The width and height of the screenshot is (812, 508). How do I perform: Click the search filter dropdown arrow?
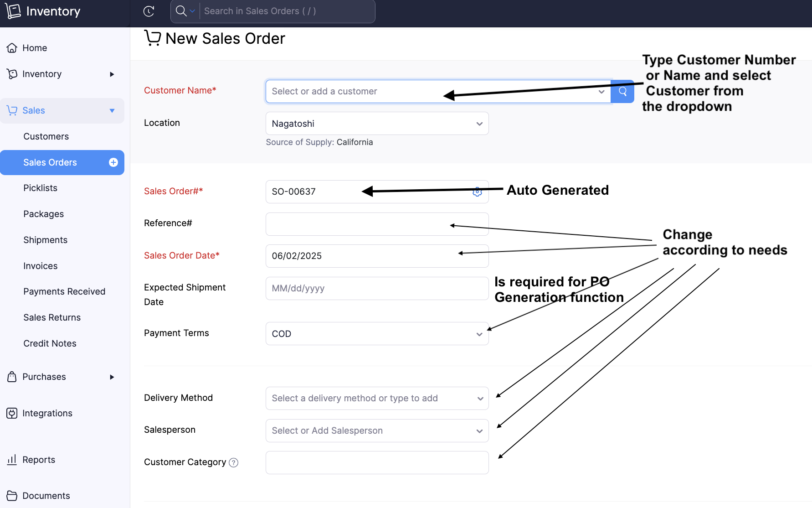click(192, 11)
